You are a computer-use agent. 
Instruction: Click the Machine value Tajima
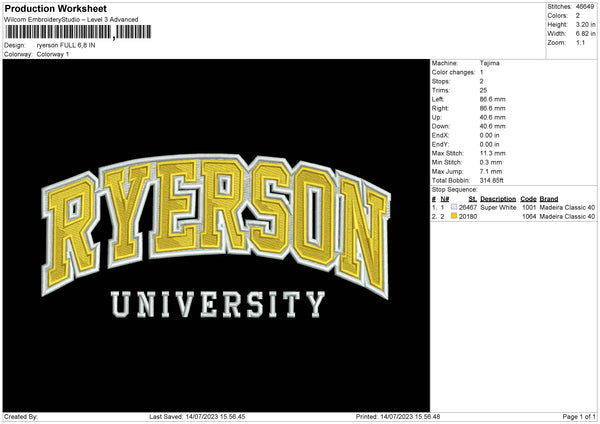click(489, 63)
